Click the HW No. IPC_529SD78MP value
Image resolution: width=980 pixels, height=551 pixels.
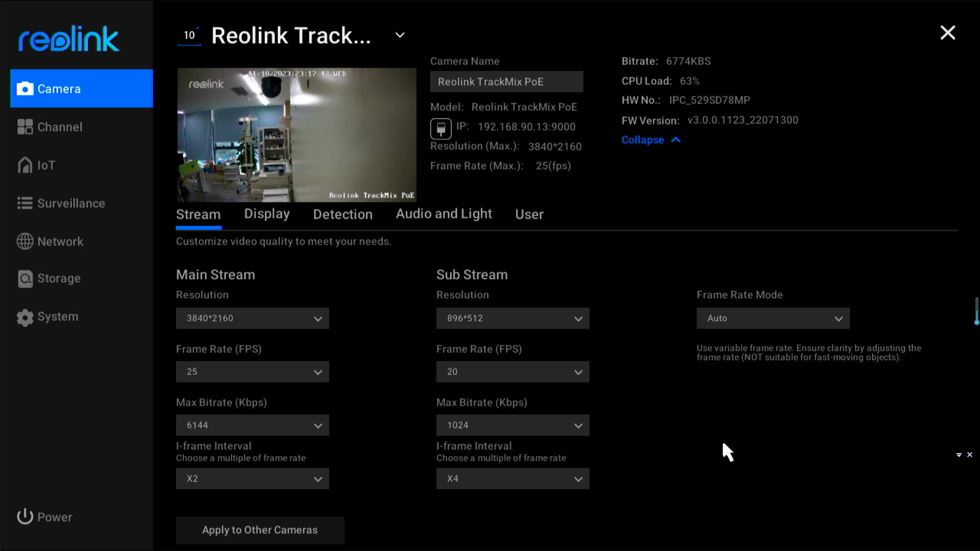click(709, 100)
